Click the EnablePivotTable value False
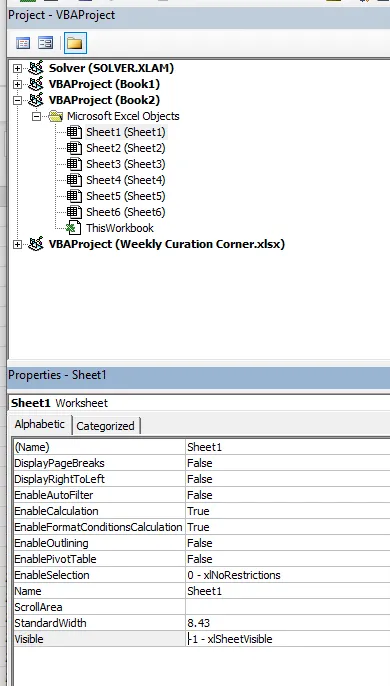 pyautogui.click(x=288, y=559)
